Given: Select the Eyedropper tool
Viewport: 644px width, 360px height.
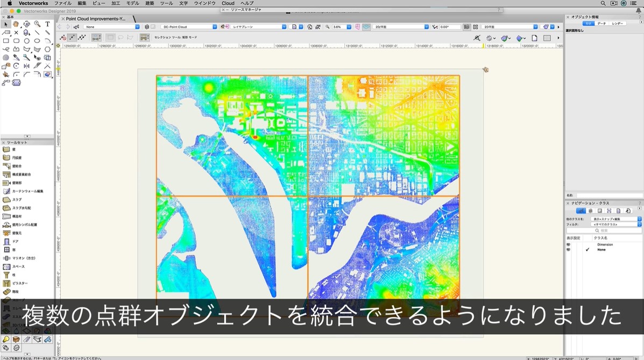Looking at the screenshot, I should click(17, 57).
